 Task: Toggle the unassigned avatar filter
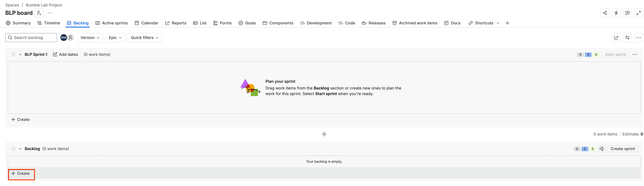pyautogui.click(x=70, y=38)
